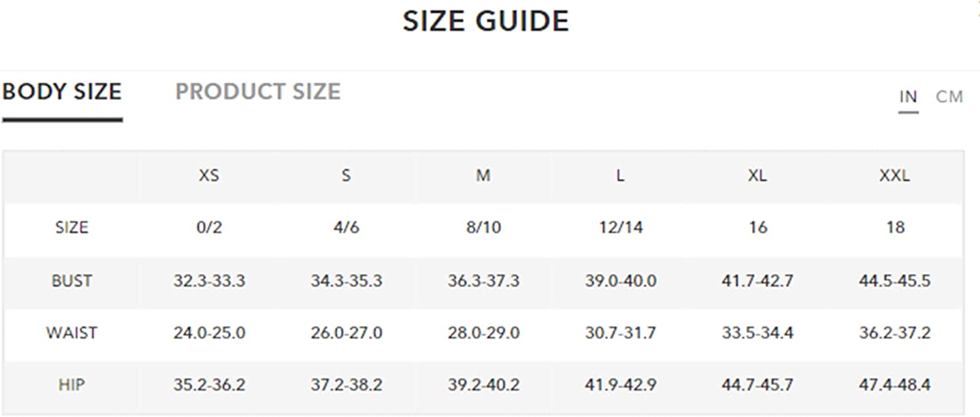Click the XL column header
Image resolution: width=980 pixels, height=417 pixels.
tap(757, 176)
